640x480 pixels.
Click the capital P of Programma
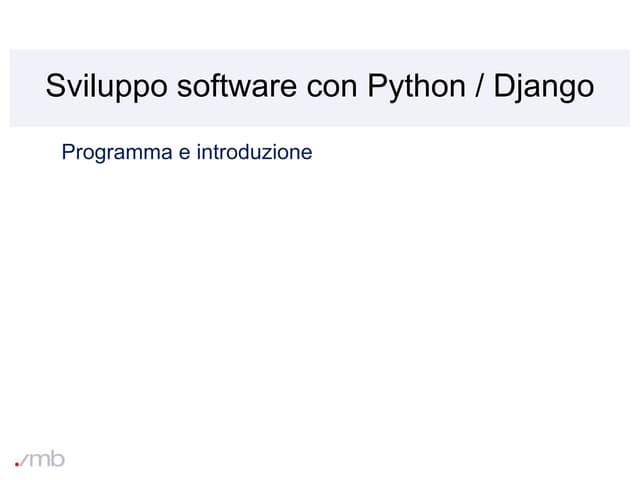(x=68, y=154)
